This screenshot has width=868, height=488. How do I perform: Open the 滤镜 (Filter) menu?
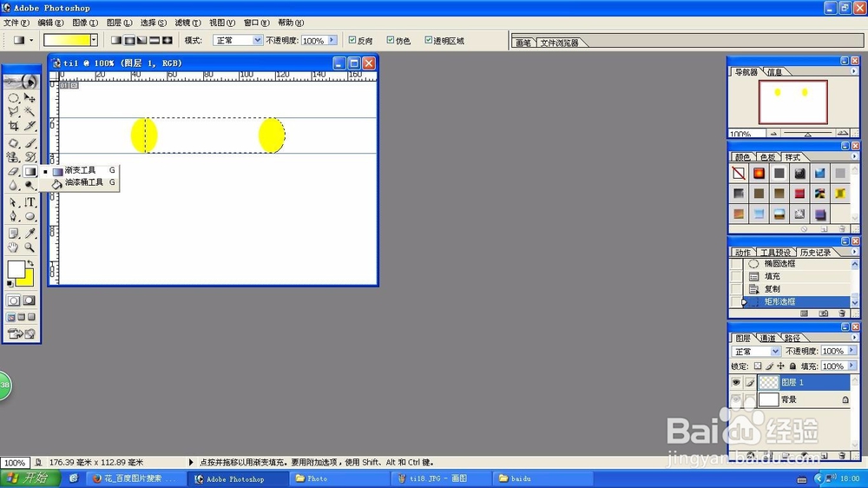[x=187, y=23]
